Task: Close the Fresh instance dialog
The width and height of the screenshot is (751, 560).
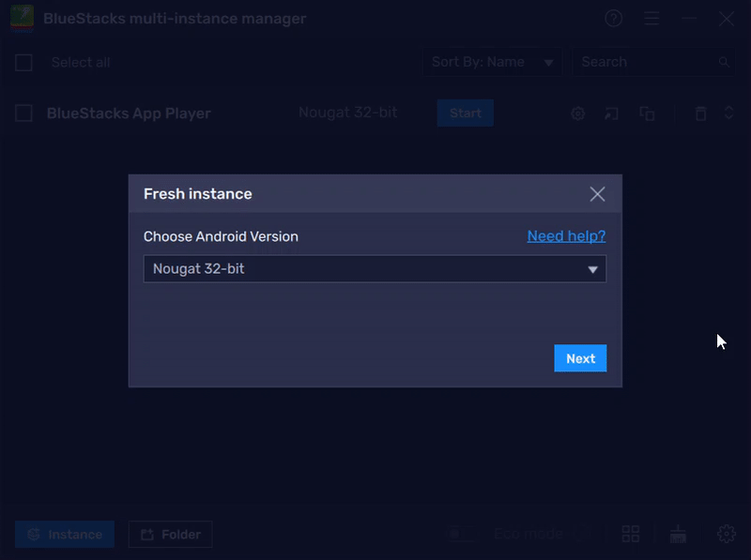Action: point(598,193)
